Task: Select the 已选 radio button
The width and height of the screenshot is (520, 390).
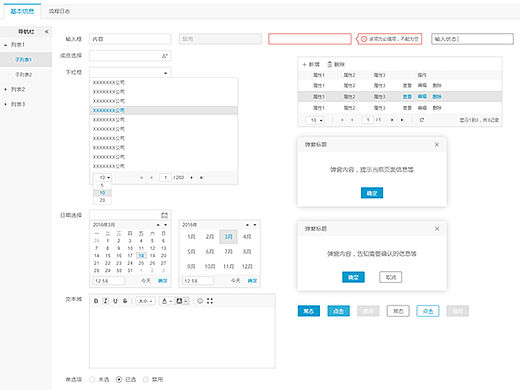Action: click(x=119, y=379)
